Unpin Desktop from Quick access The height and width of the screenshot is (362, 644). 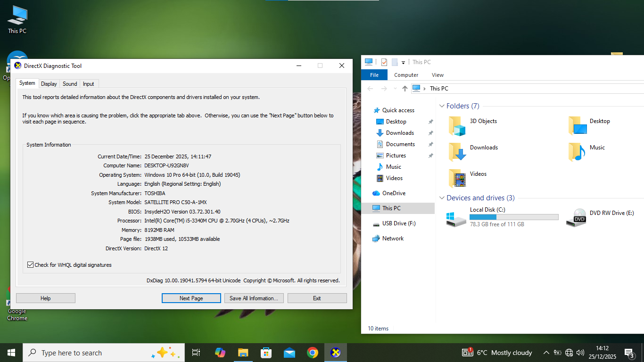click(430, 121)
